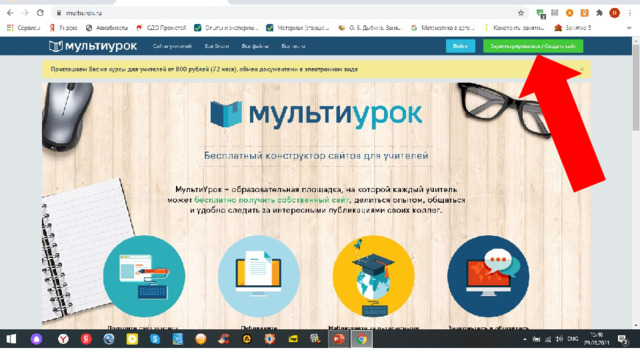The image size is (640, 360).
Task: Click green Зарегистрироваться / Создать сайт button
Action: coord(533,46)
